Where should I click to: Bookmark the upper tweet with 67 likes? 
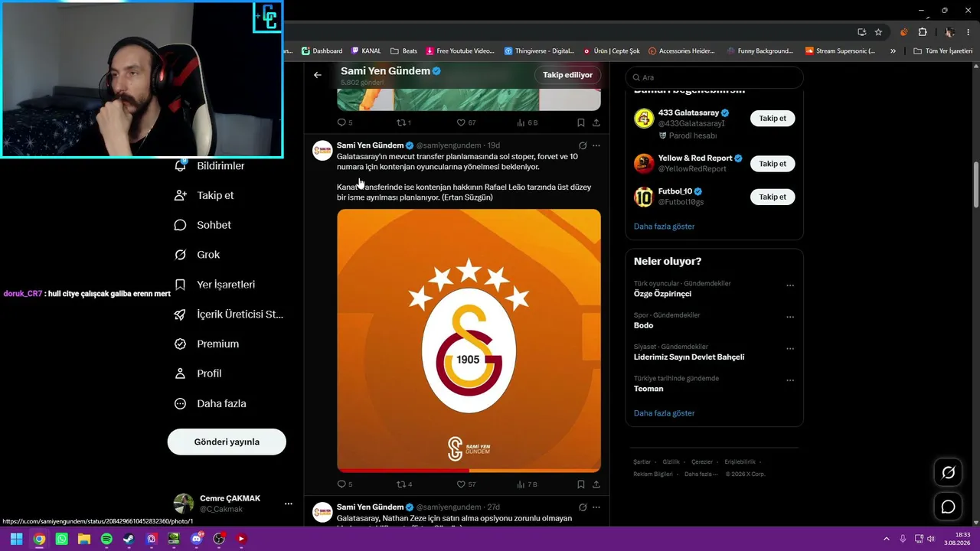coord(581,122)
